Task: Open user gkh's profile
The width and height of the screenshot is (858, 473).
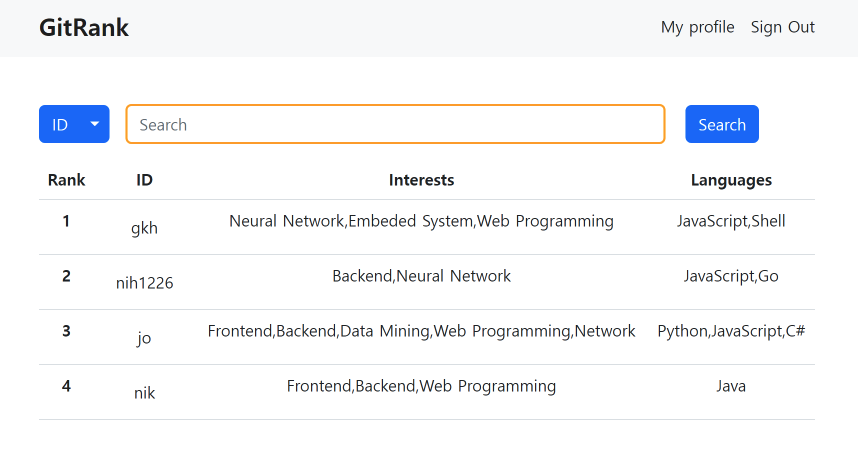Action: point(144,228)
